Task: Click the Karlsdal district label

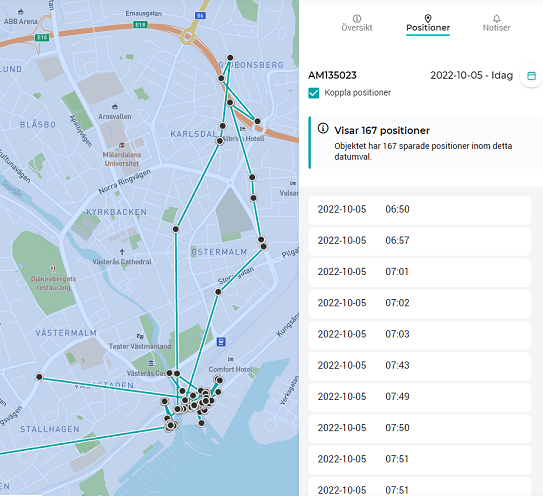Action: (193, 134)
